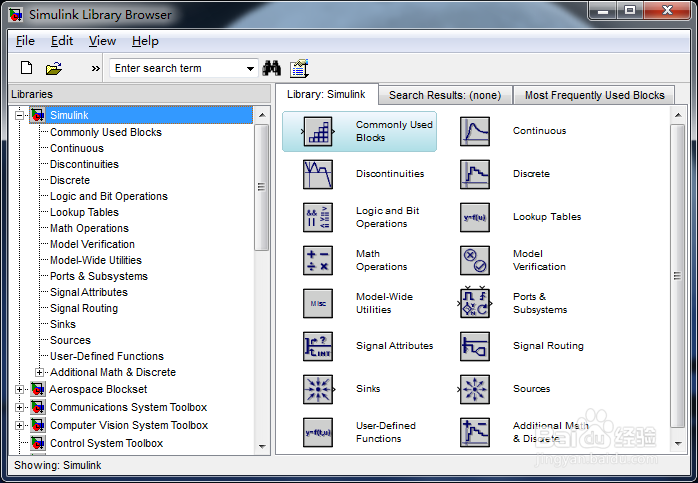Image resolution: width=698 pixels, height=483 pixels.
Task: Click the open folder toolbar icon
Action: (x=53, y=69)
